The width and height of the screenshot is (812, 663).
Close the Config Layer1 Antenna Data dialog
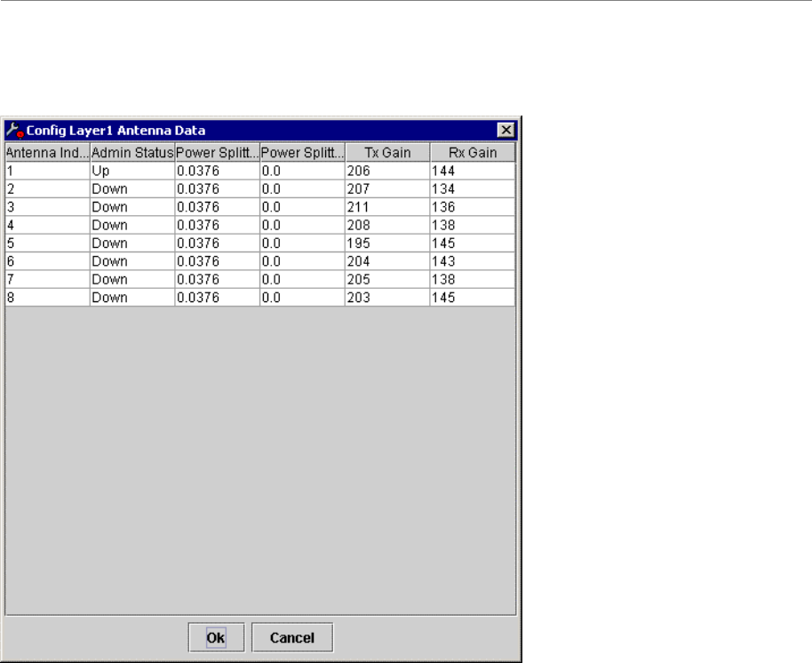point(506,130)
